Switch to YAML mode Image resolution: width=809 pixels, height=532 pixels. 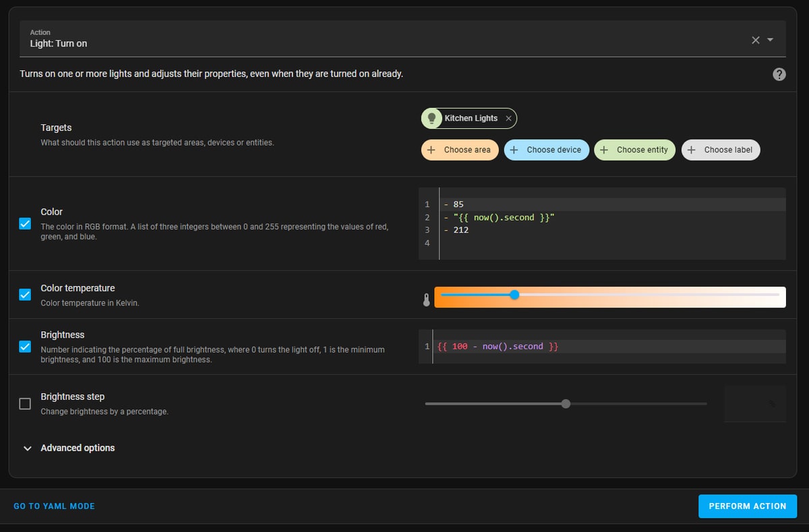pos(54,506)
